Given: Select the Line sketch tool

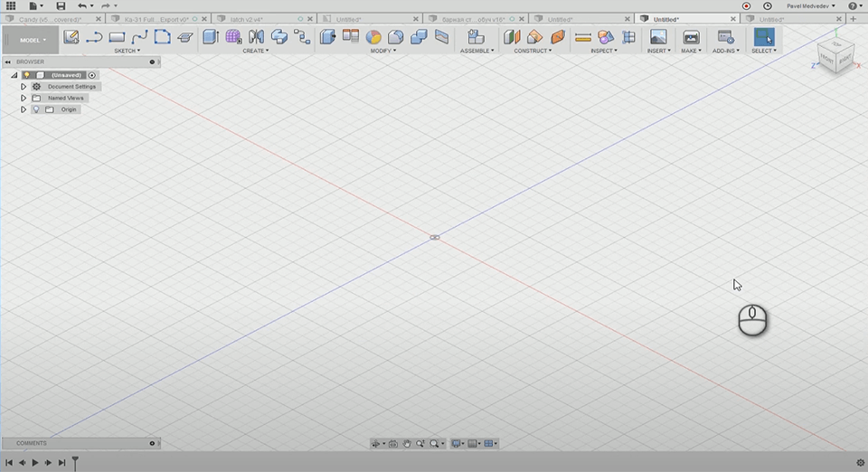Looking at the screenshot, I should pos(94,37).
